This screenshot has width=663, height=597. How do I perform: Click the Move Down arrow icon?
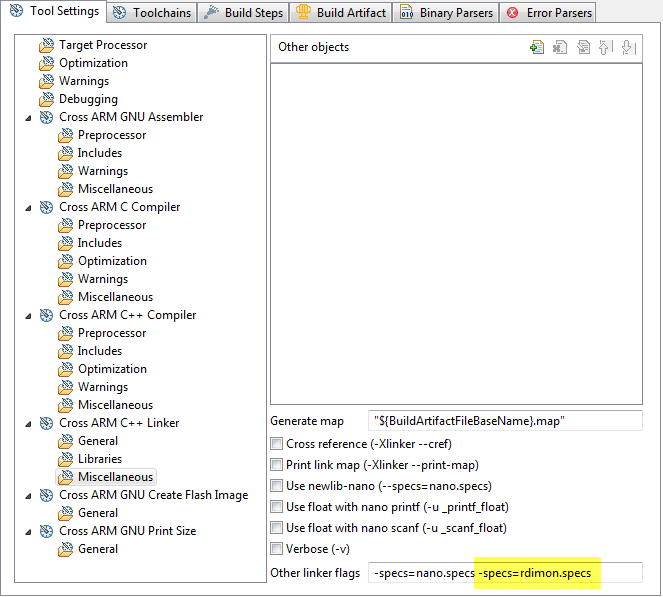point(627,47)
